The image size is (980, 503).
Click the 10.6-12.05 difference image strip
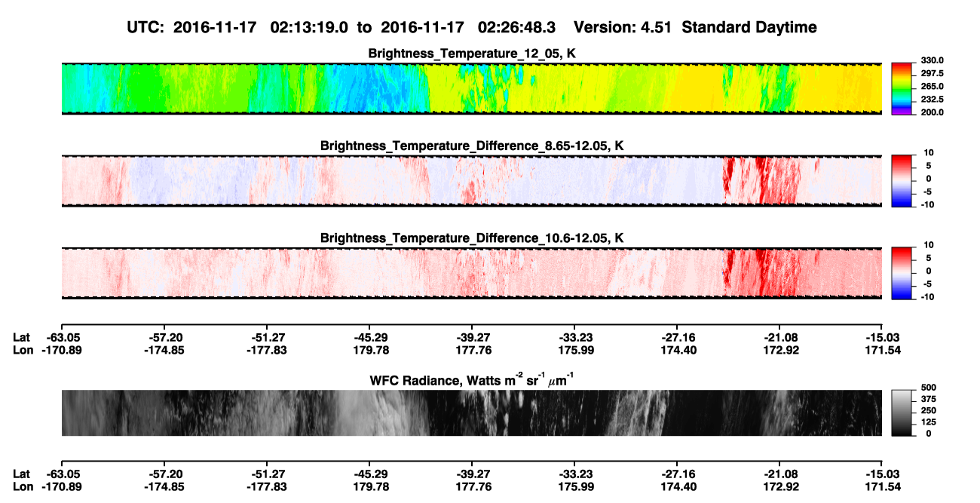(472, 273)
